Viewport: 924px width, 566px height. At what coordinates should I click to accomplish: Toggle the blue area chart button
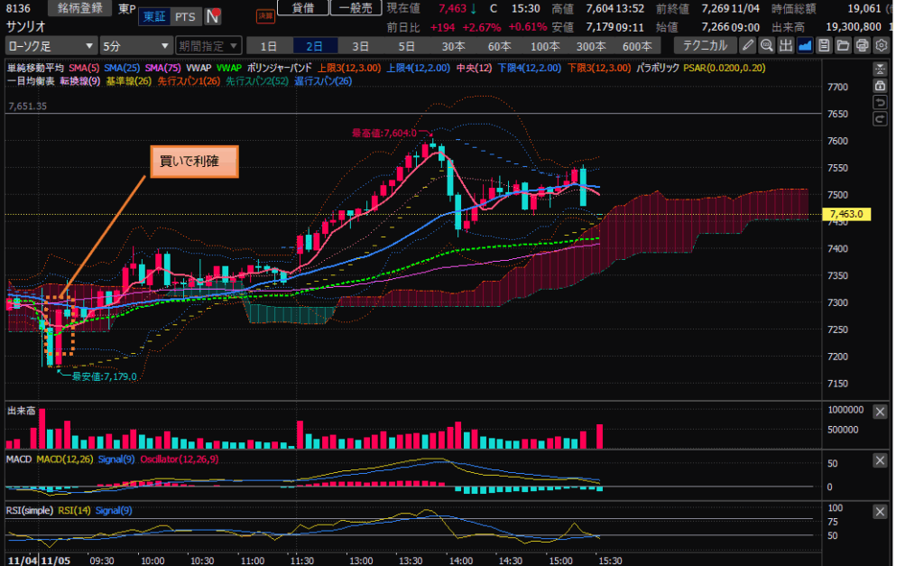coord(805,45)
